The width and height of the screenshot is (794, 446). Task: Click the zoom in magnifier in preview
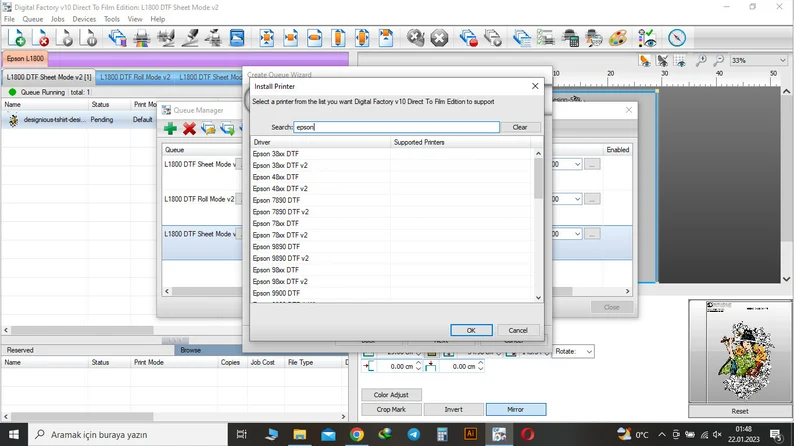pos(701,61)
